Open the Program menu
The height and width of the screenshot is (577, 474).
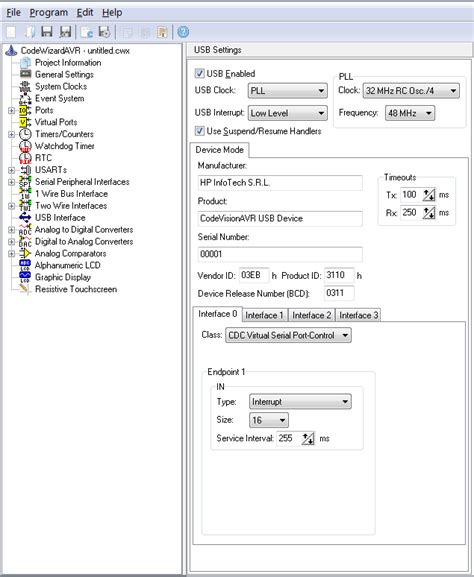coord(49,13)
